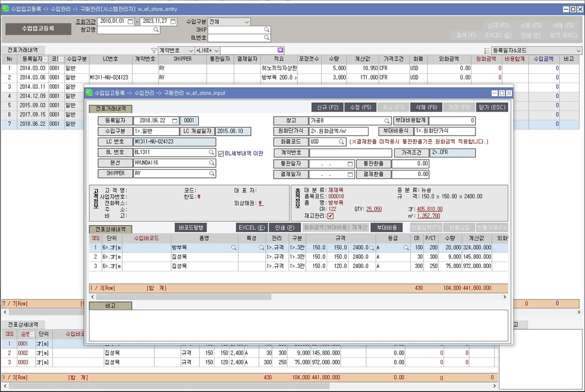The width and height of the screenshot is (585, 392).
Task: Click 한줄입력(F3) button
Action: [426, 228]
